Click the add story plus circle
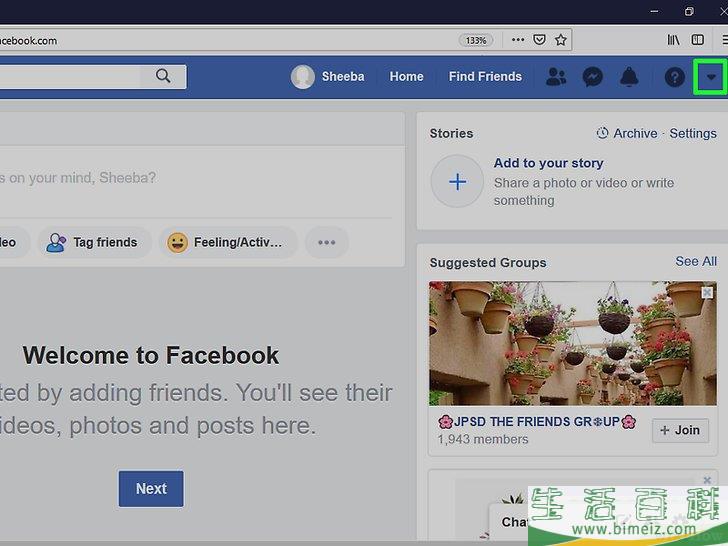This screenshot has width=728, height=546. click(x=457, y=182)
